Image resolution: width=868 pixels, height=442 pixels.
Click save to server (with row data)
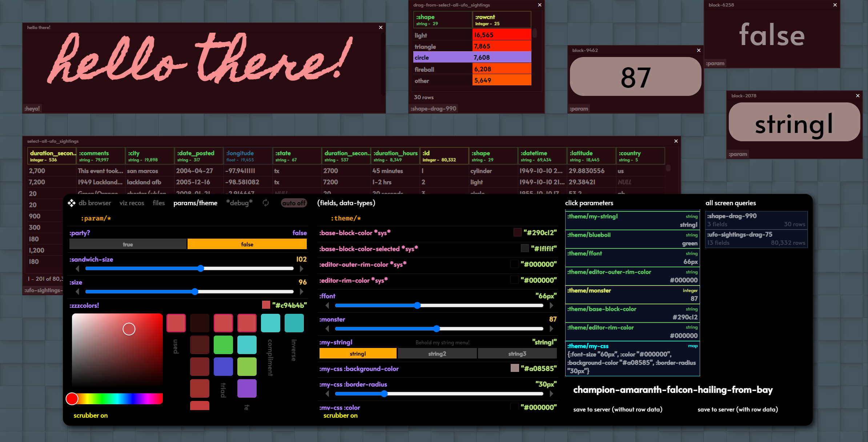tap(738, 409)
